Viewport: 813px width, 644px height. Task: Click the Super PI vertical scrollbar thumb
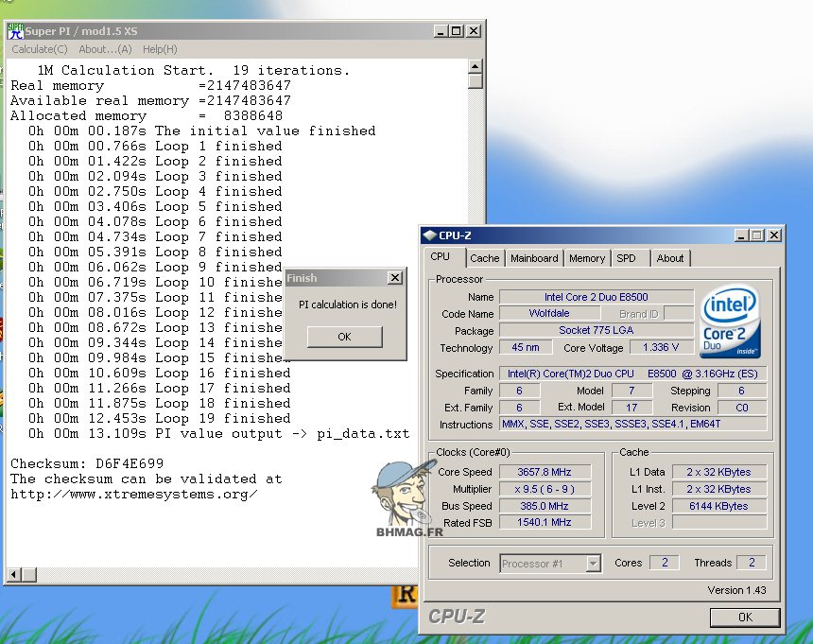tap(475, 81)
